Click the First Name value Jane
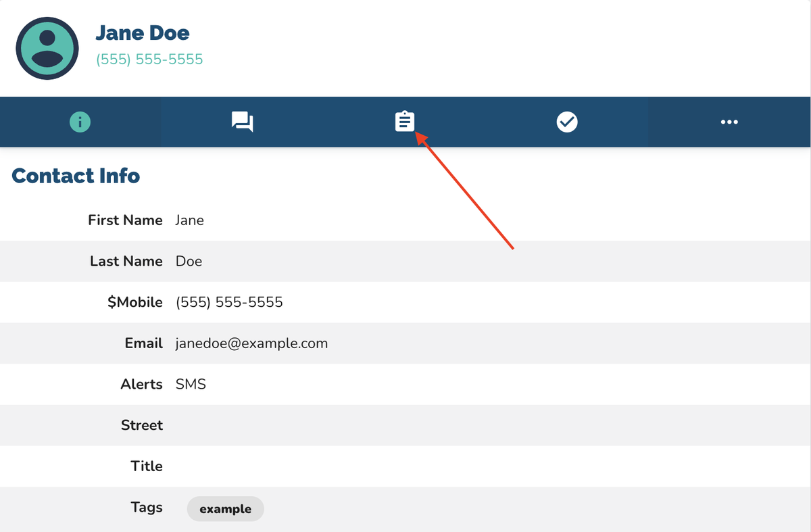Screen dimensions: 811x532 189,220
